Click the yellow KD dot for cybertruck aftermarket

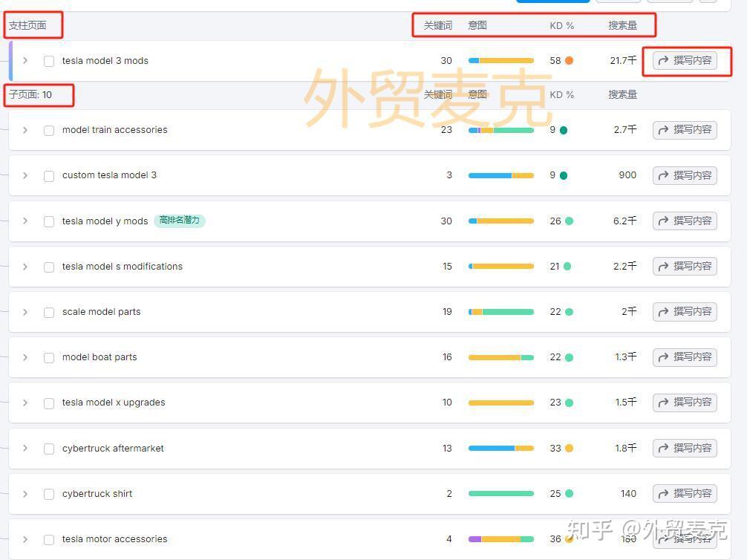point(569,449)
